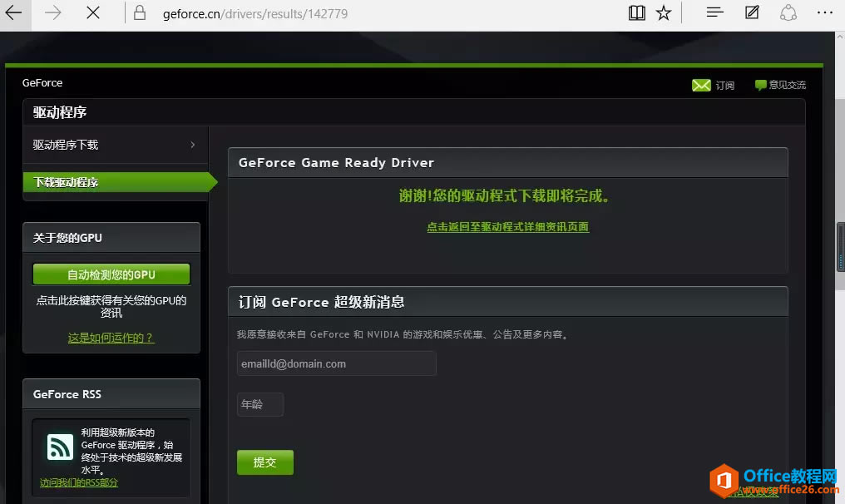Screen dimensions: 845x504
Task: Click the GeForce Game Ready Driver heading
Action: 336,163
